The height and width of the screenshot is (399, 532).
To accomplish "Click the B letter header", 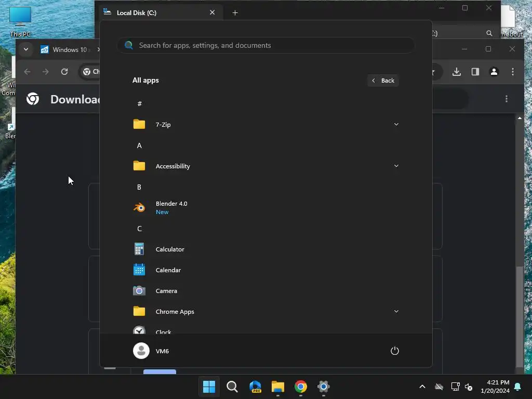I will pos(139,187).
